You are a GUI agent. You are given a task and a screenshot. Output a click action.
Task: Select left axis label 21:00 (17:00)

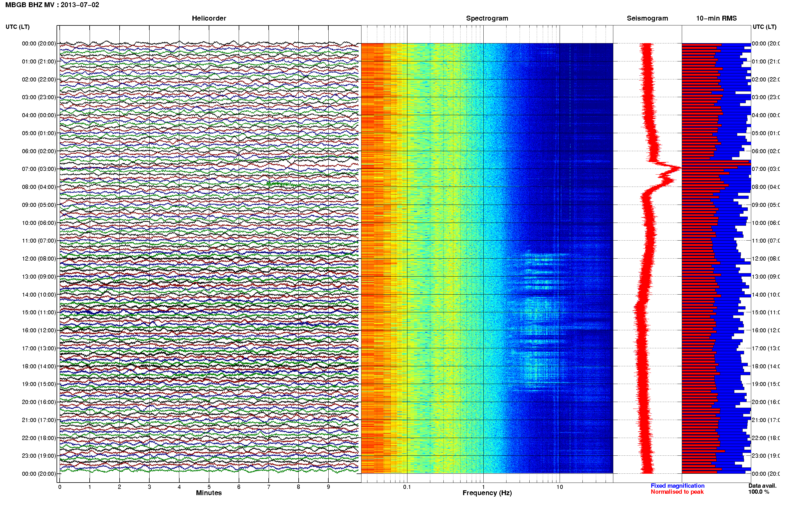[x=39, y=420]
